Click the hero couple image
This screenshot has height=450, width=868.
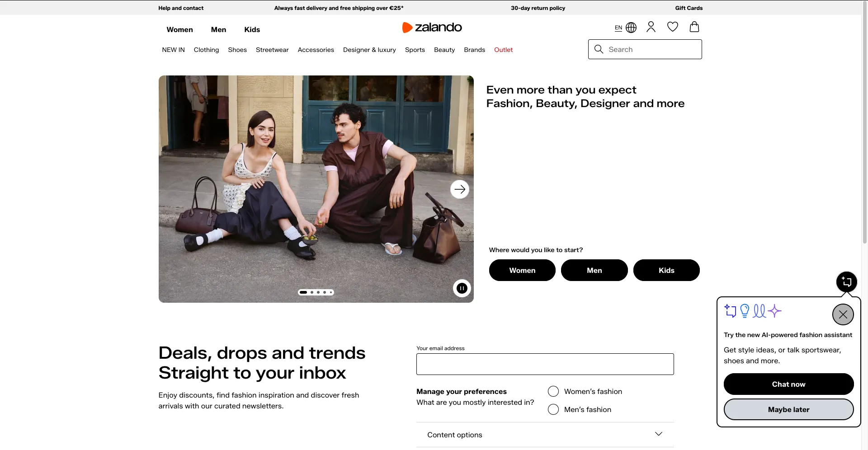tap(316, 189)
